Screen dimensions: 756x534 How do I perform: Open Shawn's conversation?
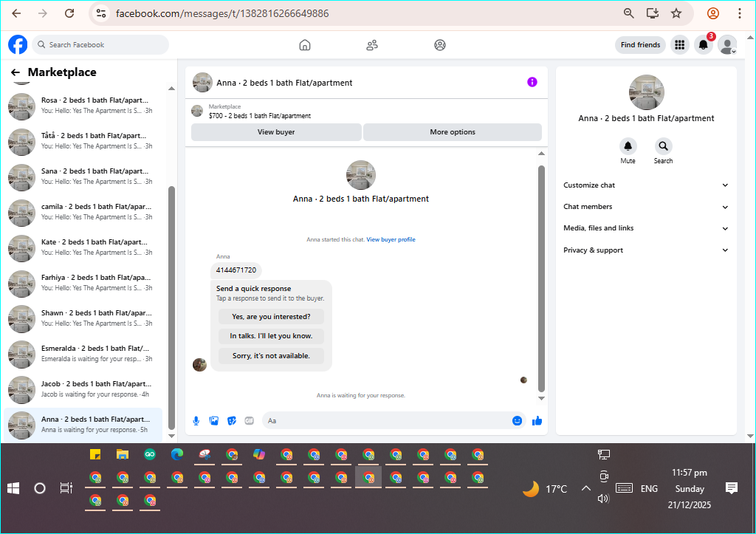click(x=84, y=319)
